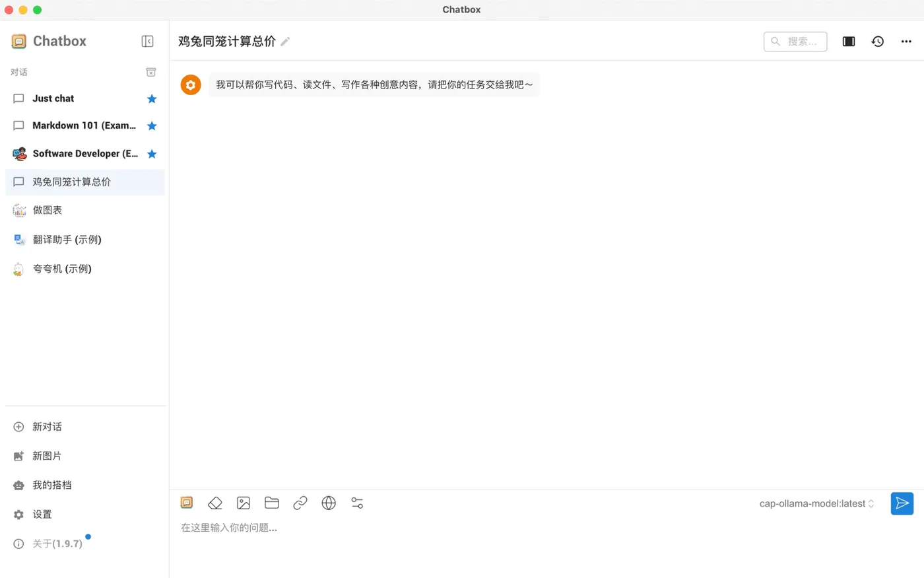
Task: Unstar the Markdown 101 conversation
Action: tap(152, 126)
